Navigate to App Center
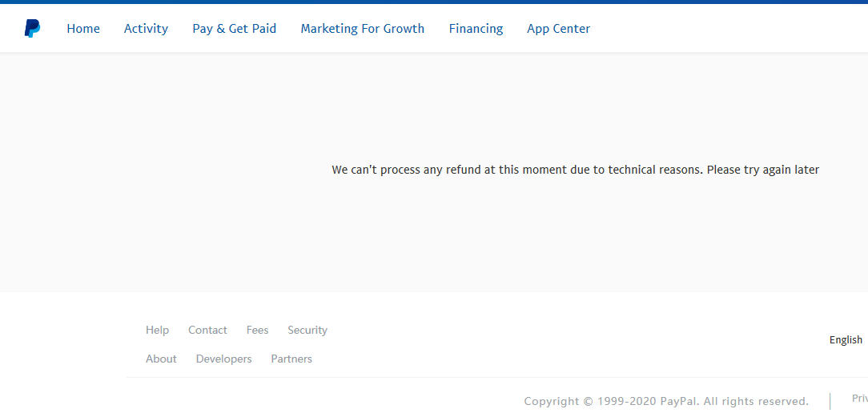The height and width of the screenshot is (417, 868). tap(558, 29)
